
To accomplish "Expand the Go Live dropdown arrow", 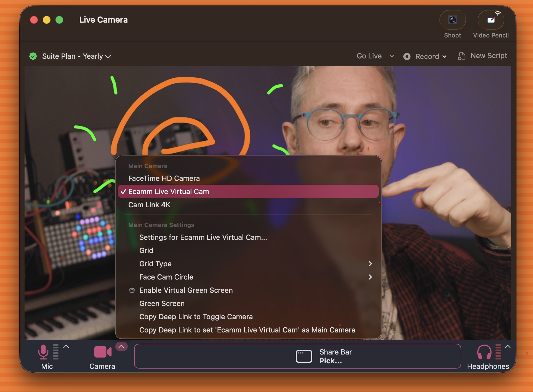I will point(391,56).
